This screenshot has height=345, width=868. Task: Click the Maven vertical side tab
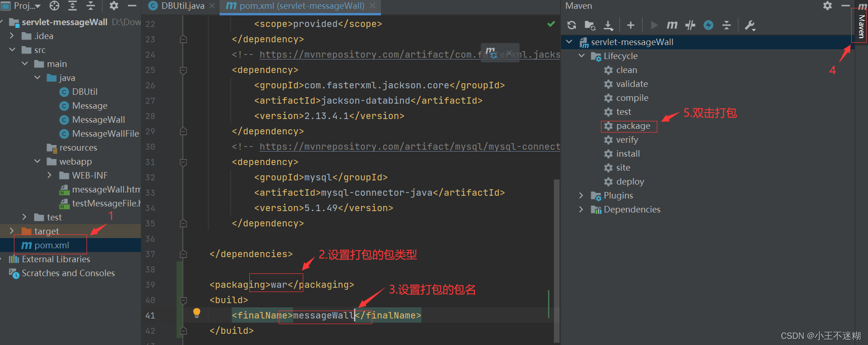click(861, 26)
